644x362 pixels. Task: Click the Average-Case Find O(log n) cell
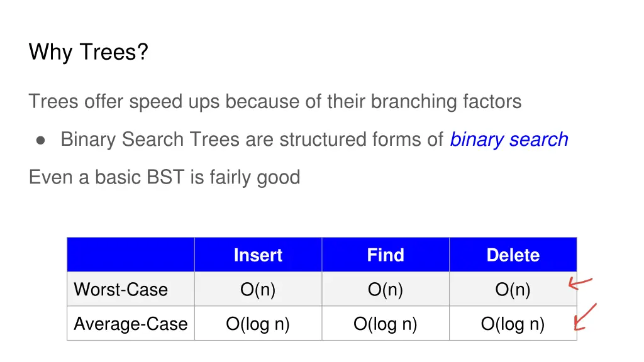(386, 324)
